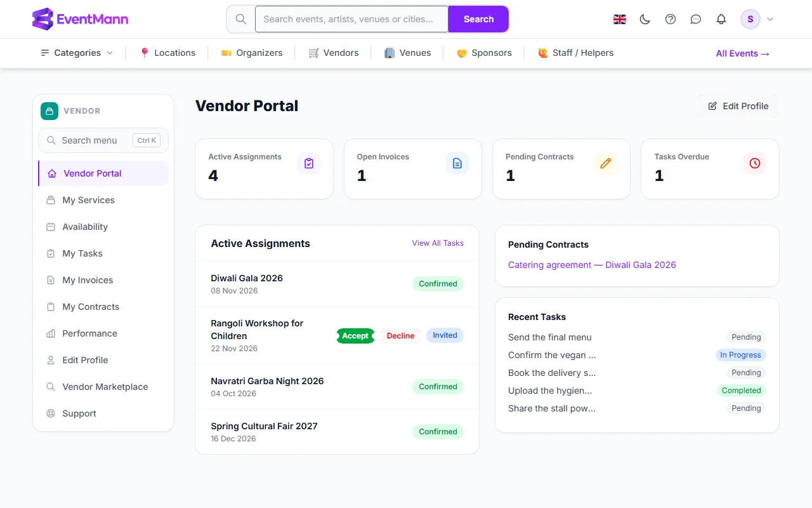Image resolution: width=812 pixels, height=508 pixels.
Task: Open My Tasks in the sidebar
Action: point(103,253)
